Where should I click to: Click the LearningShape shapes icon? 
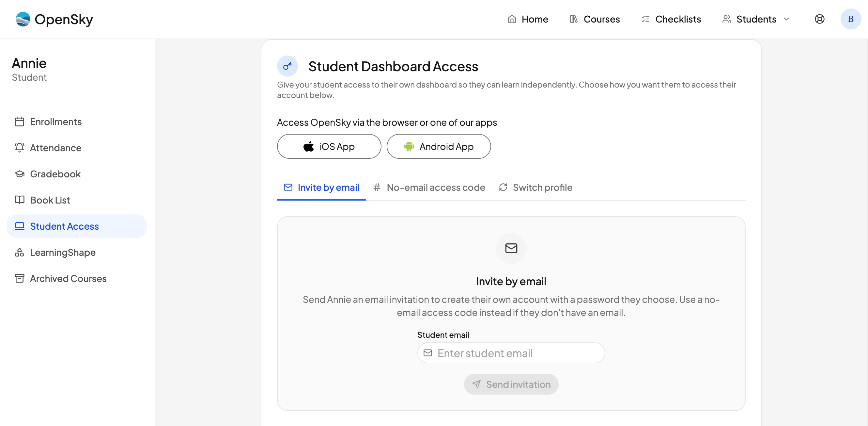(20, 252)
